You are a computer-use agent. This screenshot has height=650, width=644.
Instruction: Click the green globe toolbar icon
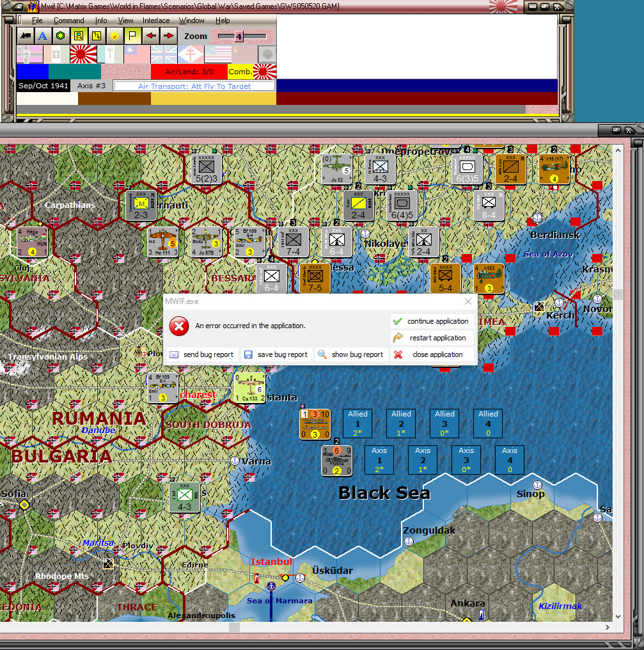click(59, 36)
